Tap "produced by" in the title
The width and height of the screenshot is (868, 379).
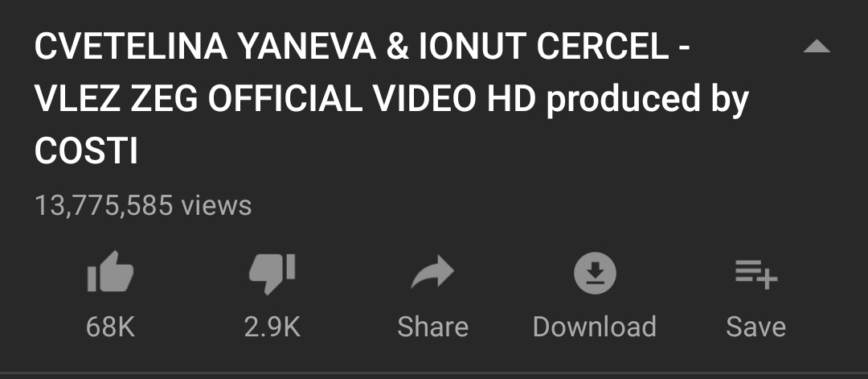pyautogui.click(x=647, y=101)
